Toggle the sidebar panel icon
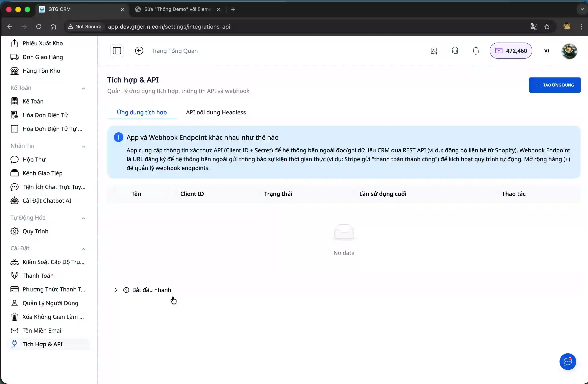 coord(117,51)
